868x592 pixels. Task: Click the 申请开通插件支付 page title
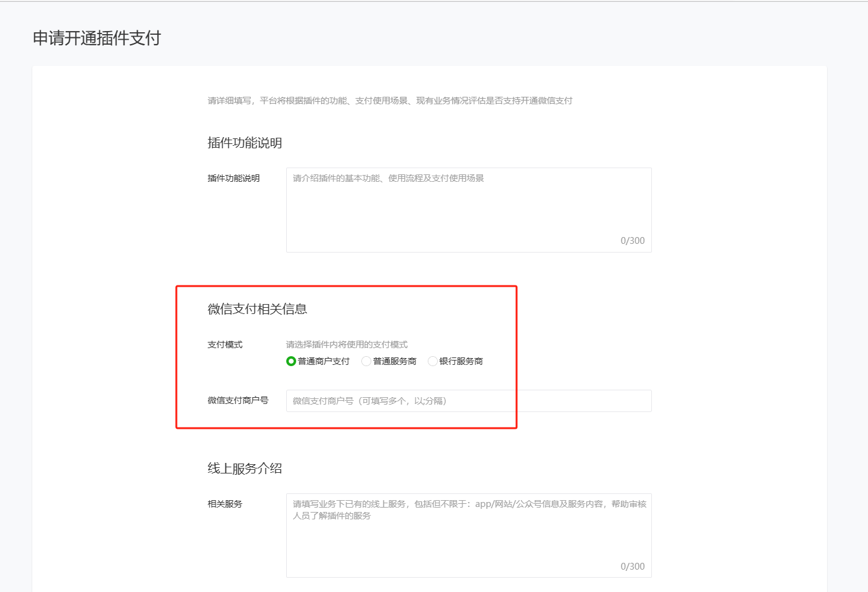tap(97, 38)
